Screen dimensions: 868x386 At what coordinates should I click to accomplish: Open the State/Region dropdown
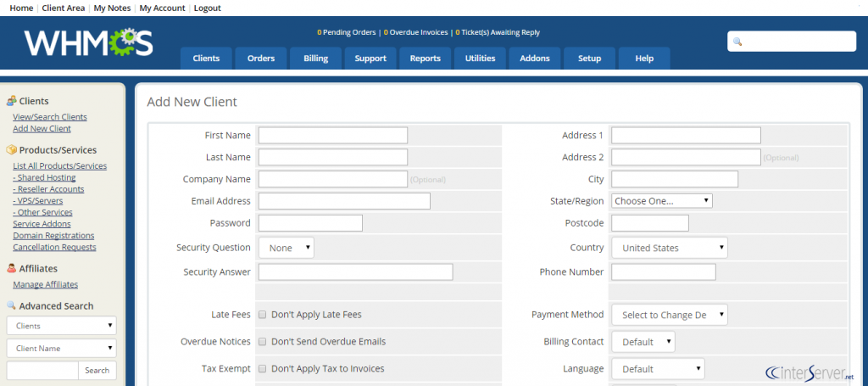click(x=661, y=201)
